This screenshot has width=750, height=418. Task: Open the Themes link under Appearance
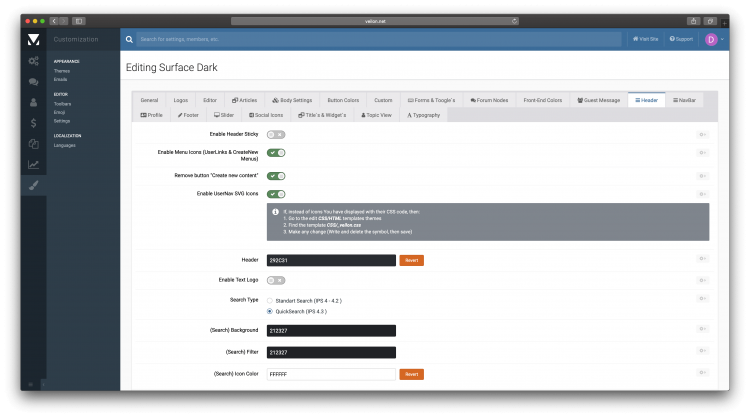(62, 71)
